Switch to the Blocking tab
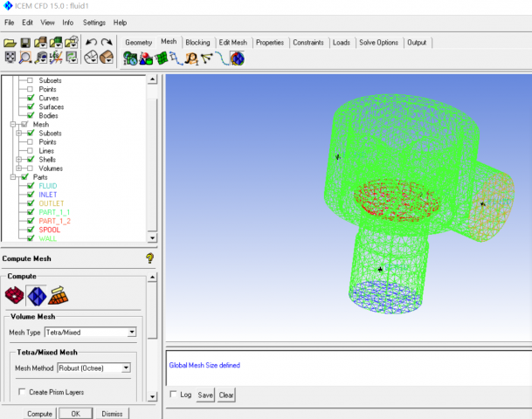Viewport: 532px width, 419px height. click(x=197, y=42)
